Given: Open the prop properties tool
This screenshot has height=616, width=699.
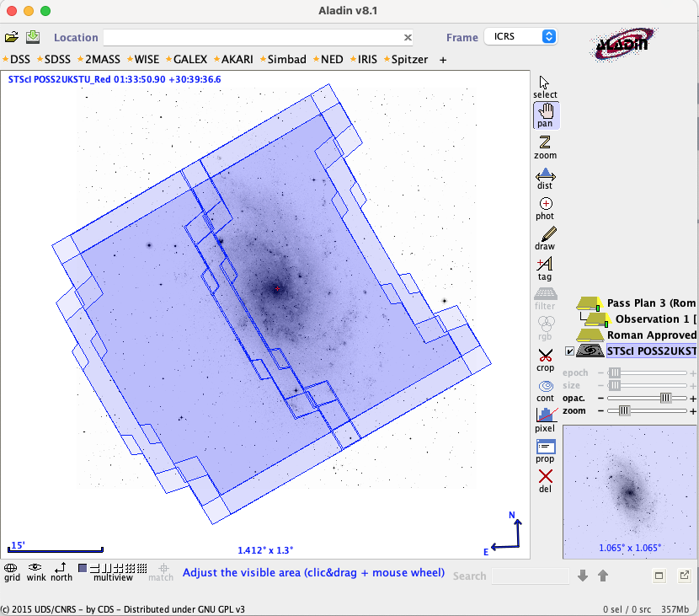Looking at the screenshot, I should click(x=545, y=449).
